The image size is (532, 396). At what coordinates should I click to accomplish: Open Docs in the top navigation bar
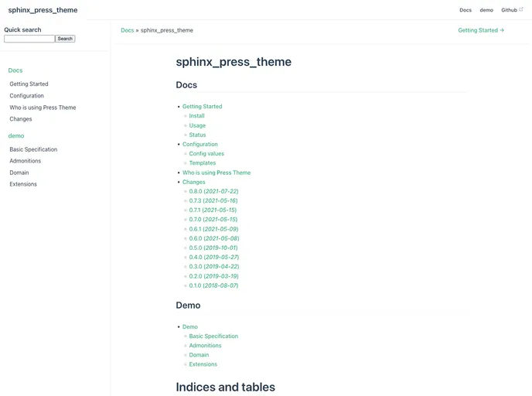pos(465,10)
